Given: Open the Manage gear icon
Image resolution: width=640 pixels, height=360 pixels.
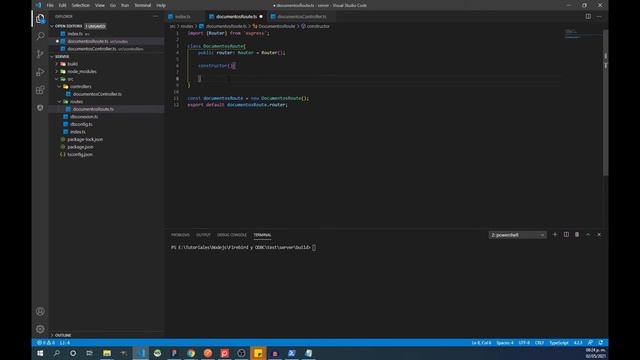Looking at the screenshot, I should click(x=40, y=329).
